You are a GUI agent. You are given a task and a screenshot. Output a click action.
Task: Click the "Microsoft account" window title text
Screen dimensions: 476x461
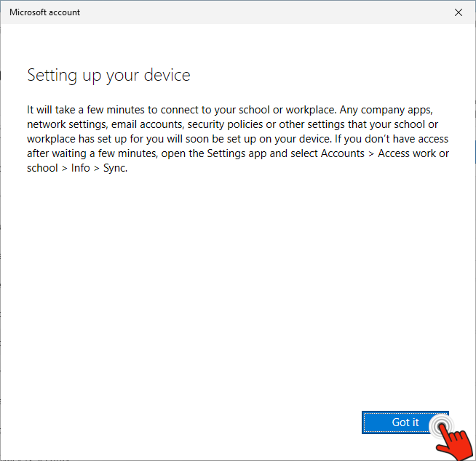click(x=44, y=12)
